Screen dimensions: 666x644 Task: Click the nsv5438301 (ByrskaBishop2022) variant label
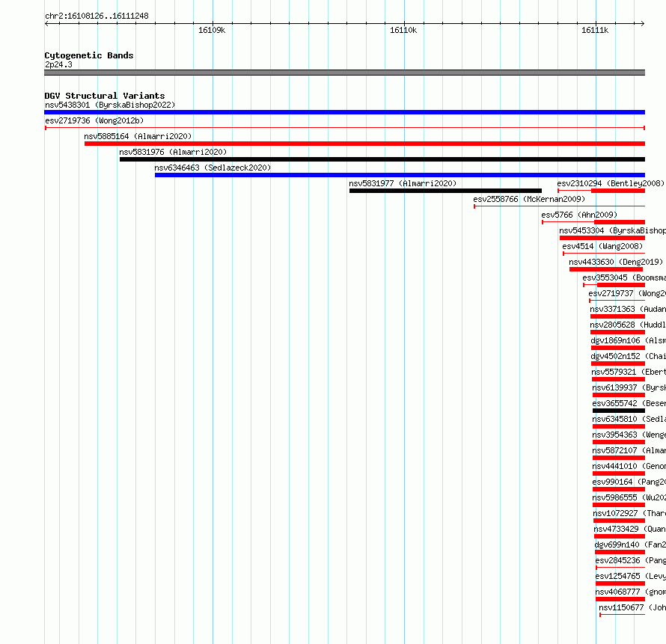[x=110, y=105]
